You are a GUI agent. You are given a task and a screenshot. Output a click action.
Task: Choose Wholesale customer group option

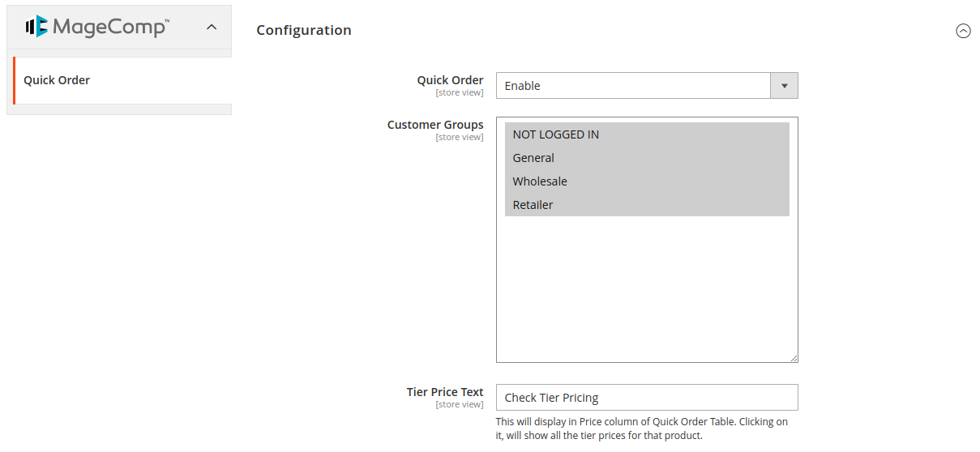click(x=540, y=181)
